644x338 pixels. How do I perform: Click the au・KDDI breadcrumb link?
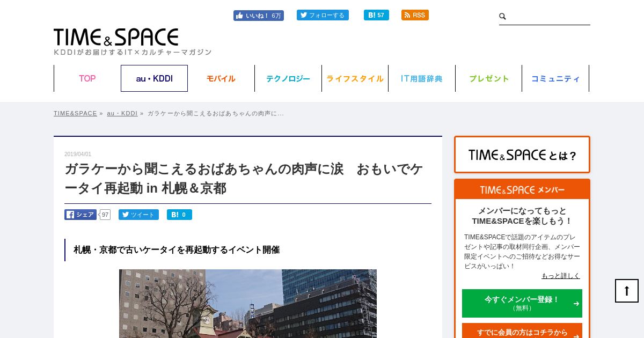(122, 113)
